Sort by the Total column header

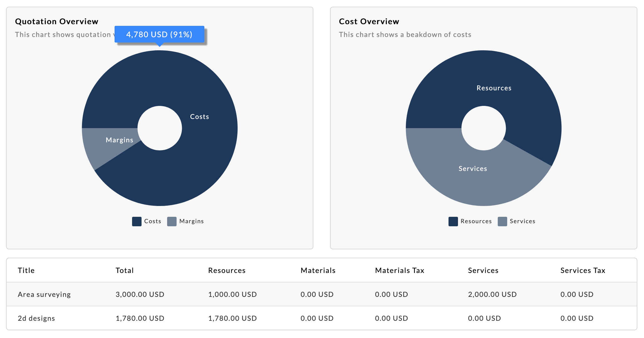pyautogui.click(x=125, y=270)
